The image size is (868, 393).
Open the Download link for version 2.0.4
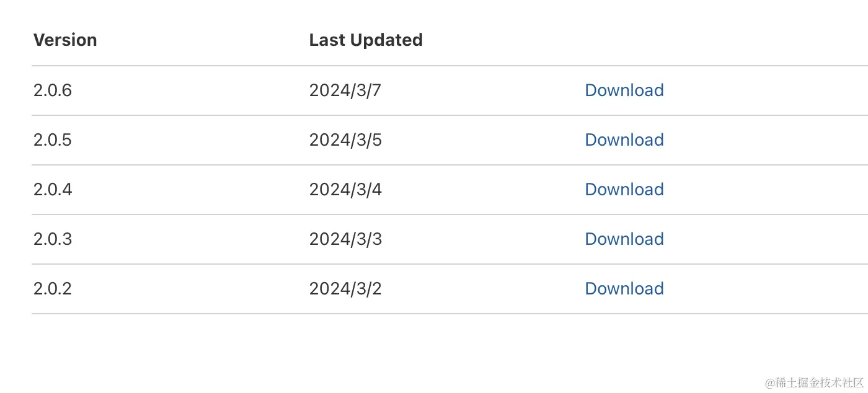point(624,190)
